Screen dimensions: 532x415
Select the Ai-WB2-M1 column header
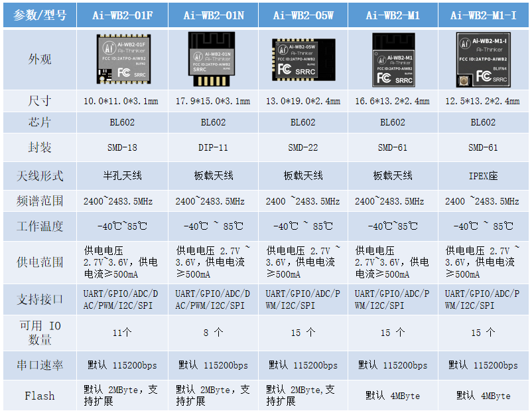[393, 15]
